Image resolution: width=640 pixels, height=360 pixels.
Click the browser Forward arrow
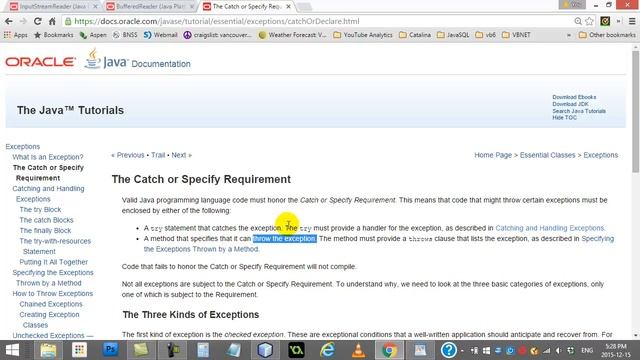pos(23,21)
